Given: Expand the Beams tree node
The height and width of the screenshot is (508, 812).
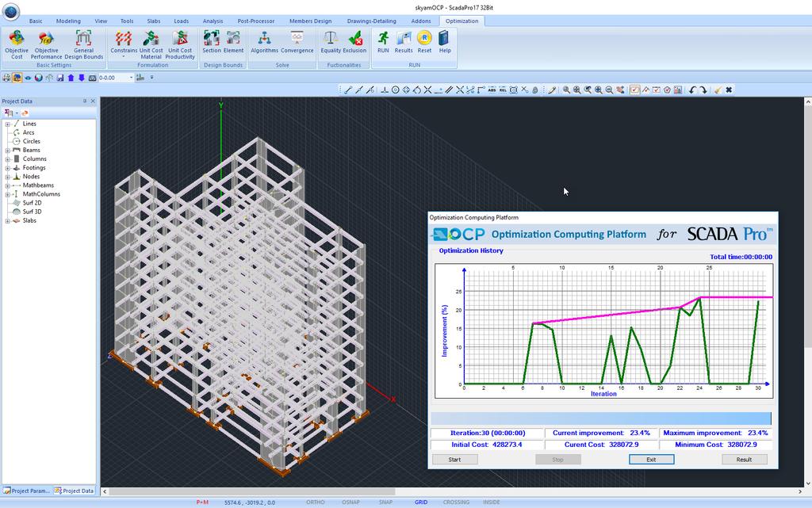Looking at the screenshot, I should (x=8, y=151).
